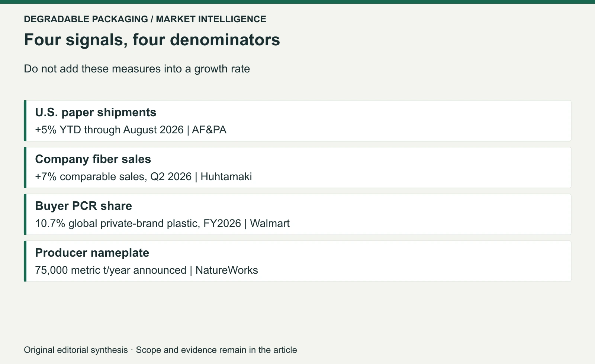Click the Scope and evidence remain footer text
This screenshot has width=595, height=364.
pyautogui.click(x=216, y=350)
